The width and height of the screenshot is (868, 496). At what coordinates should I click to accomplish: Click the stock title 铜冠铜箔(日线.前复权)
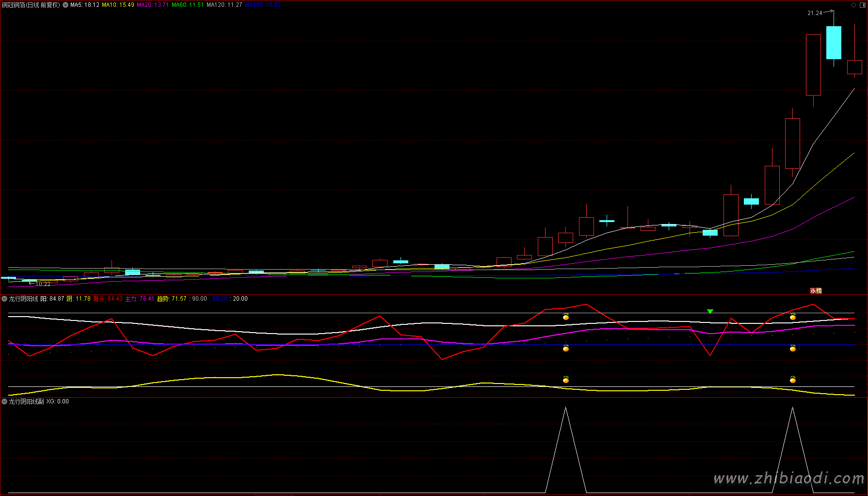coord(31,5)
